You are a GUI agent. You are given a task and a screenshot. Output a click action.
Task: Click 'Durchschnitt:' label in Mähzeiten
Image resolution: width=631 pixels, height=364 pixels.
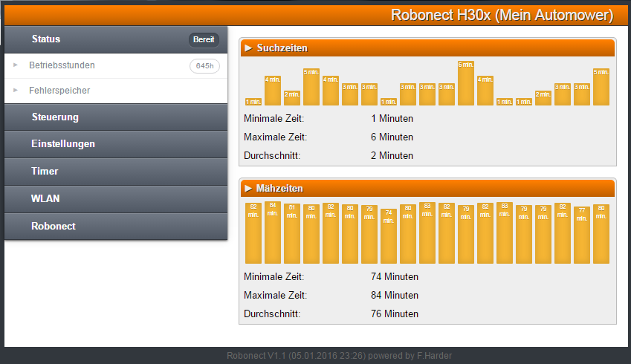[272, 313]
